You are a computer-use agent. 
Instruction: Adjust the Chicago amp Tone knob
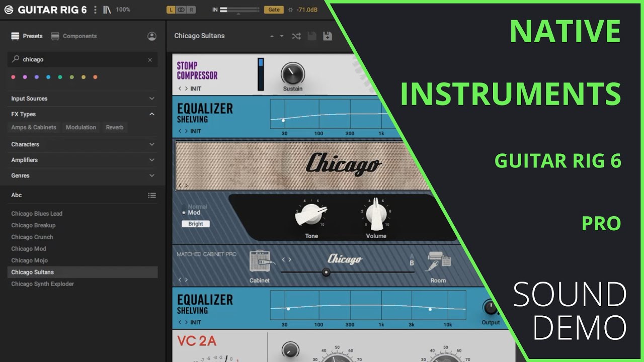311,215
